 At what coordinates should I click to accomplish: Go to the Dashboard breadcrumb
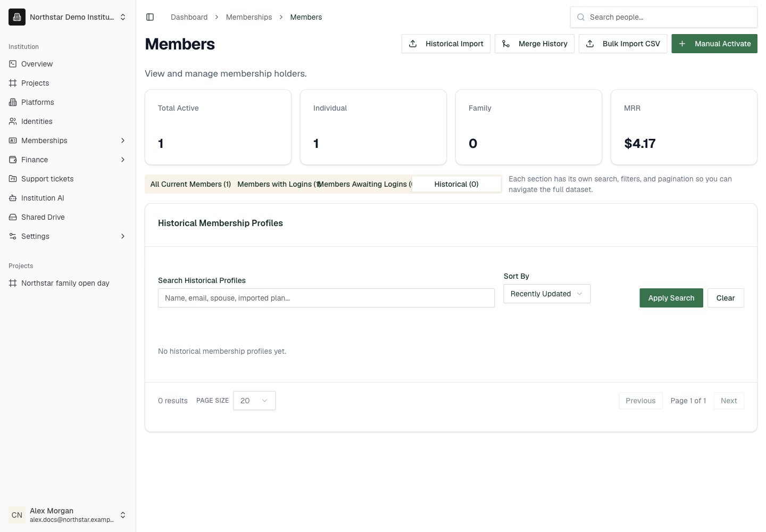[x=189, y=17]
